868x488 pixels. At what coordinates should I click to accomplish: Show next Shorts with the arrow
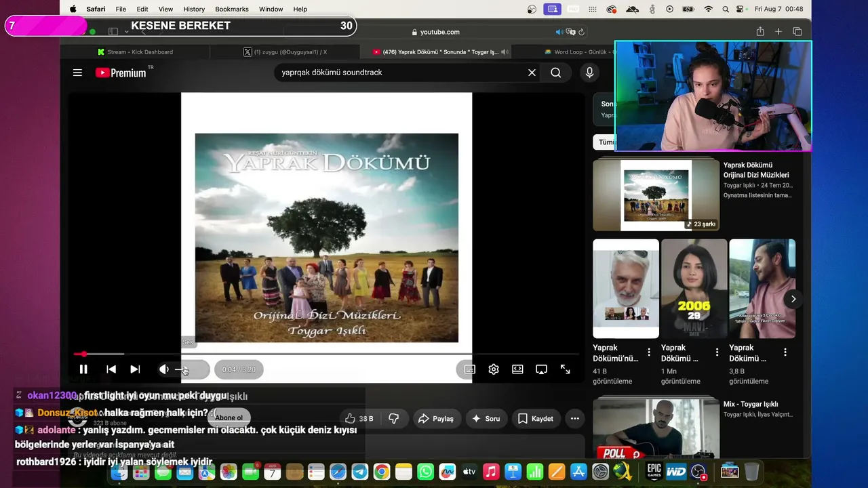pyautogui.click(x=793, y=299)
